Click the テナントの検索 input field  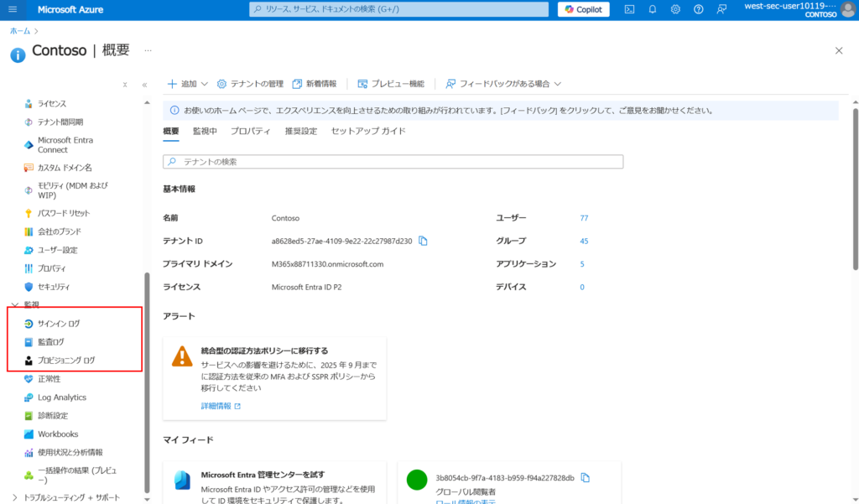393,162
